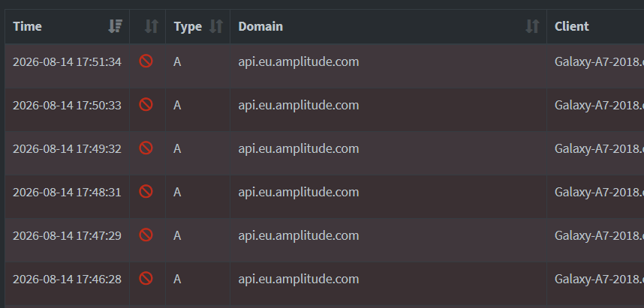The width and height of the screenshot is (644, 308).
Task: Click blocked icon for 17:51:34 query
Action: click(x=146, y=61)
